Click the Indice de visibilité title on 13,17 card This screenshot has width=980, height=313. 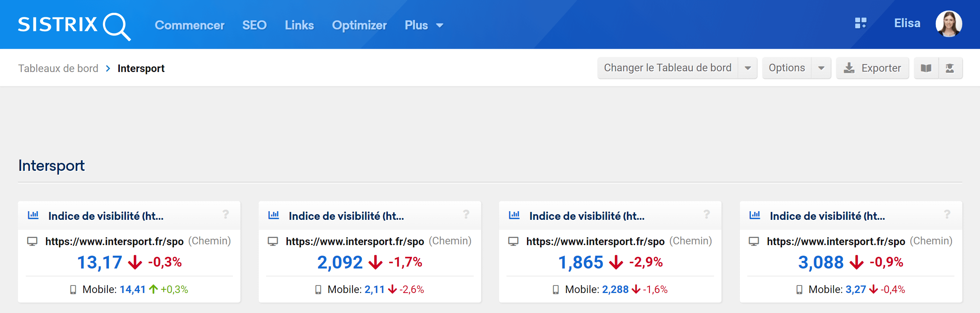[x=106, y=216]
